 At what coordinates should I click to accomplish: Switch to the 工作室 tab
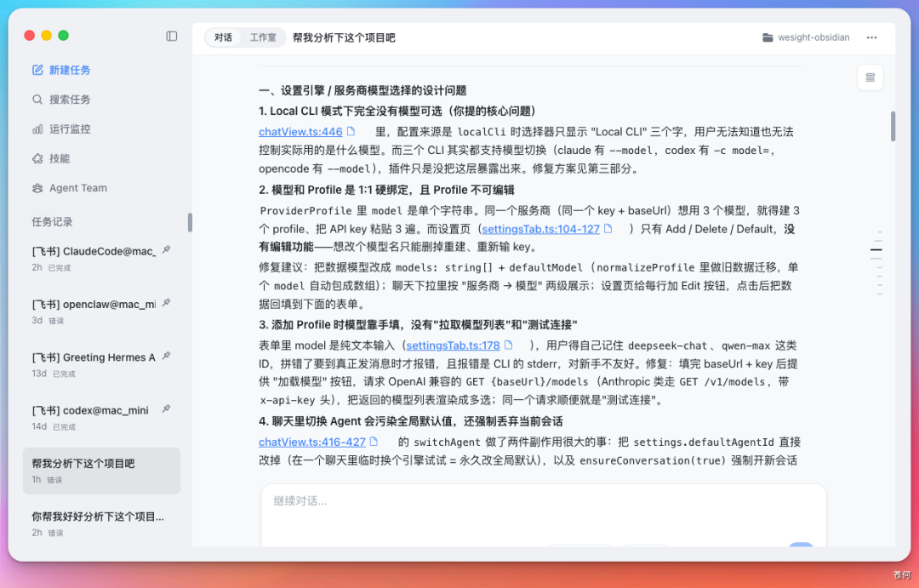pos(263,37)
